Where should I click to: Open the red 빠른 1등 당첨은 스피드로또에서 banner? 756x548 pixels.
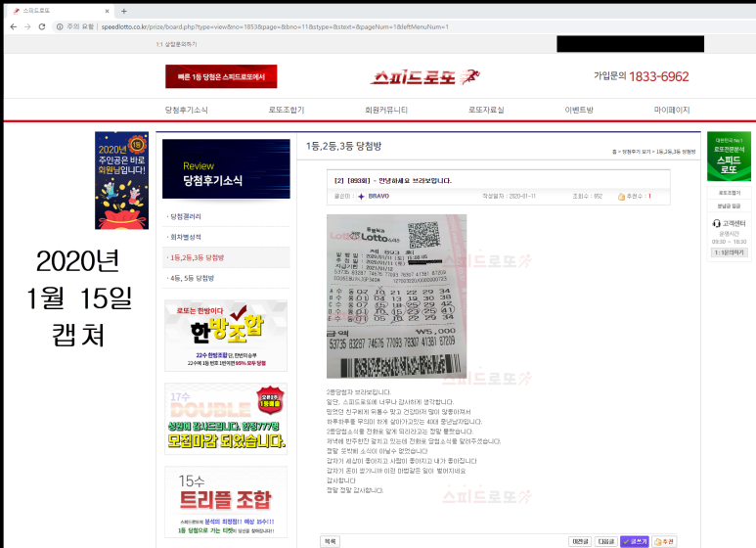pos(221,76)
